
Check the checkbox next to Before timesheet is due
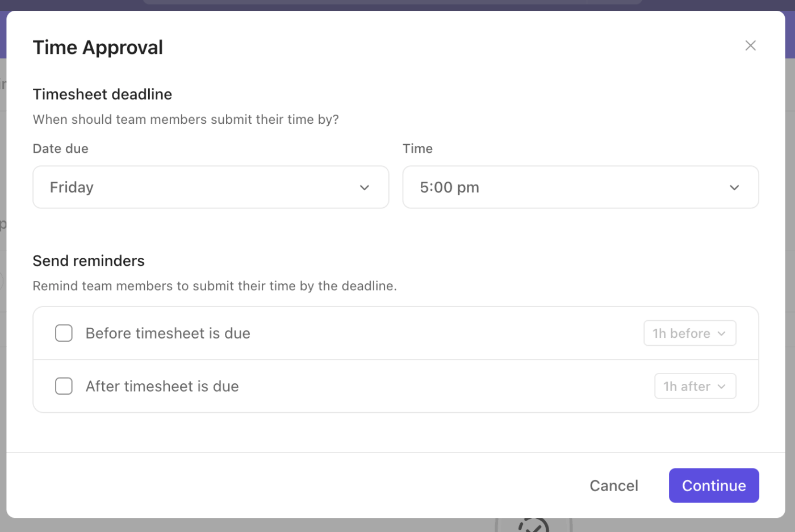pos(64,333)
